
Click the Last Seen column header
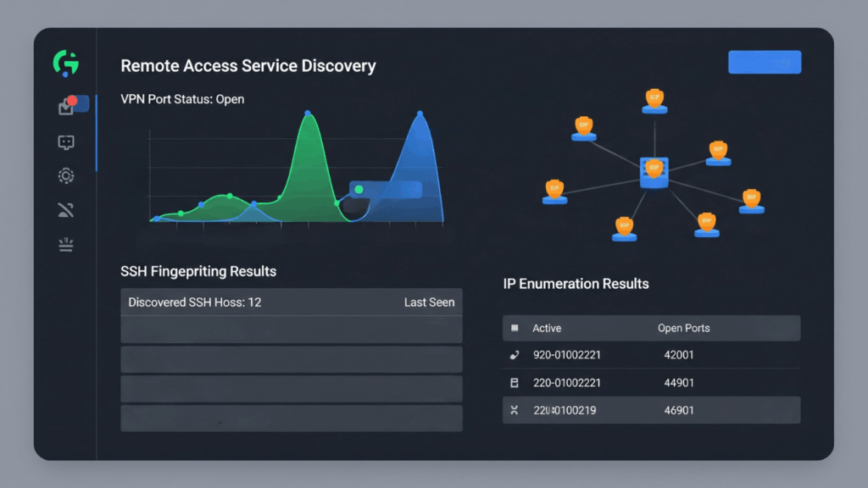point(429,302)
